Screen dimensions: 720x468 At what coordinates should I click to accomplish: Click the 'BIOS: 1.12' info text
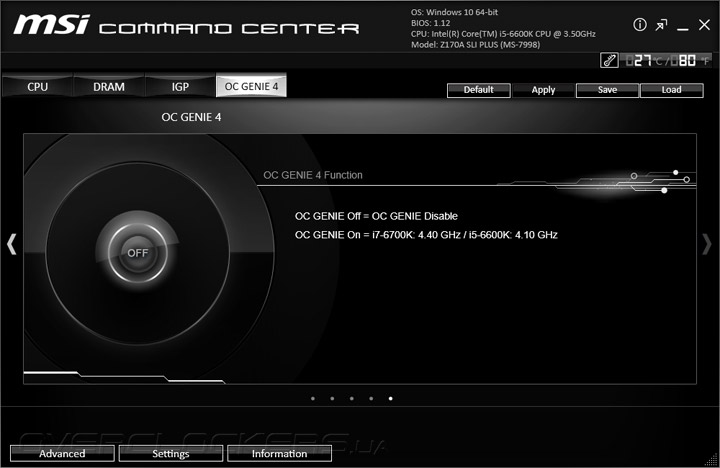point(430,23)
